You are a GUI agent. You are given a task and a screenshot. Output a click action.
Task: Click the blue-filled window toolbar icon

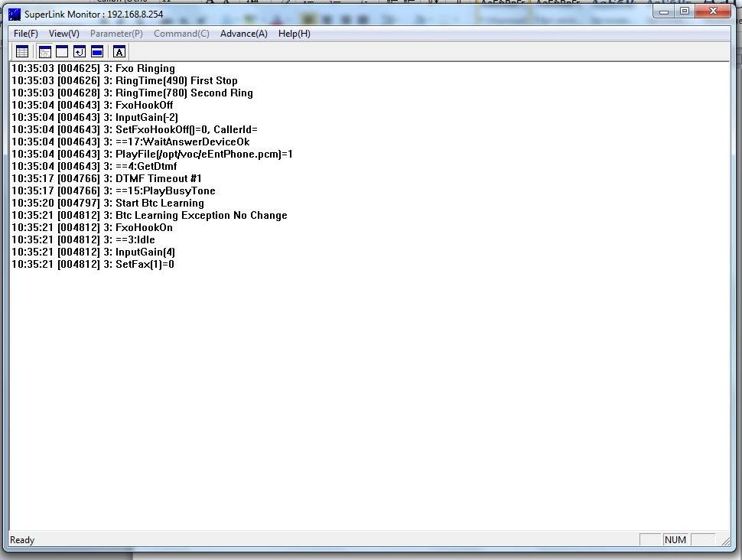pos(97,52)
